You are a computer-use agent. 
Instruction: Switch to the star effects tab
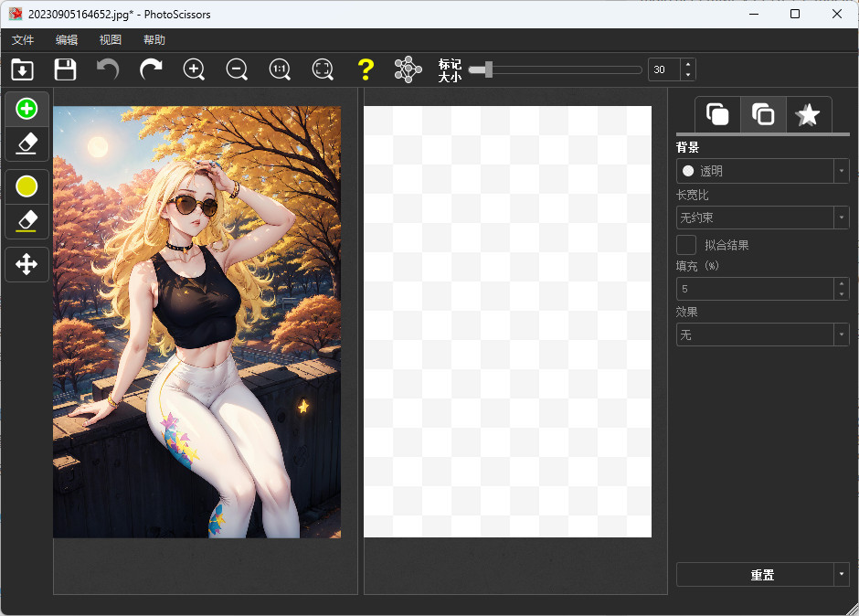(x=809, y=114)
